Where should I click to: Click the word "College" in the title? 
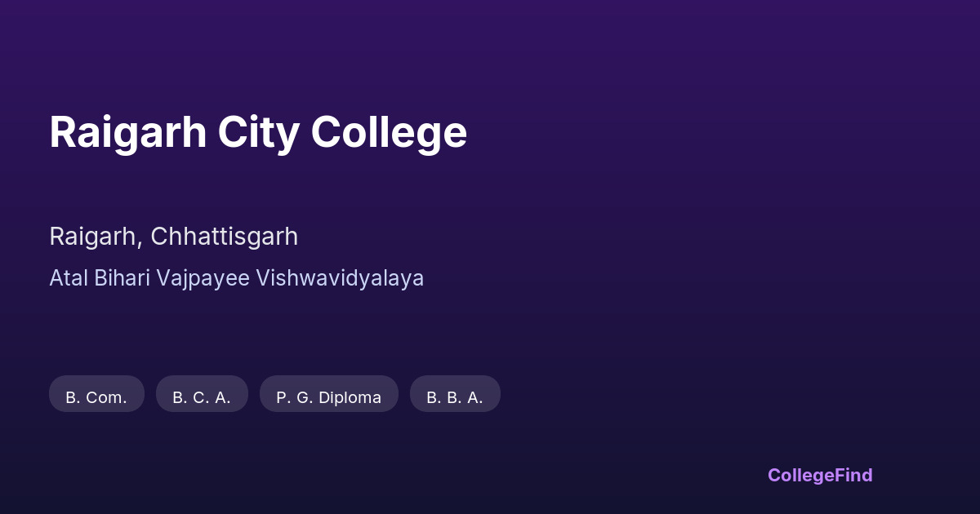[x=389, y=132]
